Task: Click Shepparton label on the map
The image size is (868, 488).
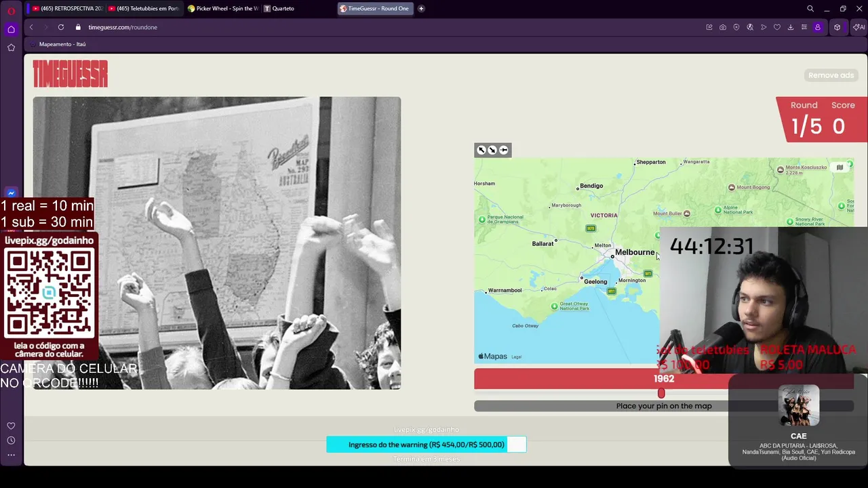Action: pyautogui.click(x=651, y=162)
